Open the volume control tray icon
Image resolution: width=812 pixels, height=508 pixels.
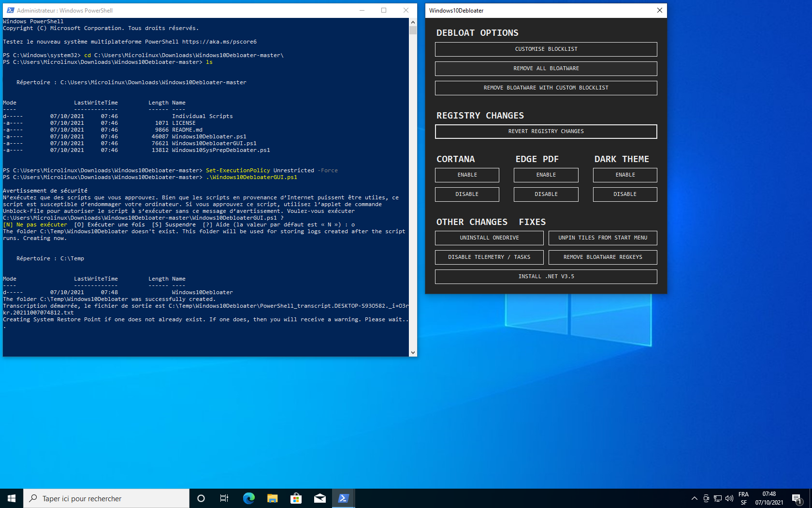click(729, 498)
